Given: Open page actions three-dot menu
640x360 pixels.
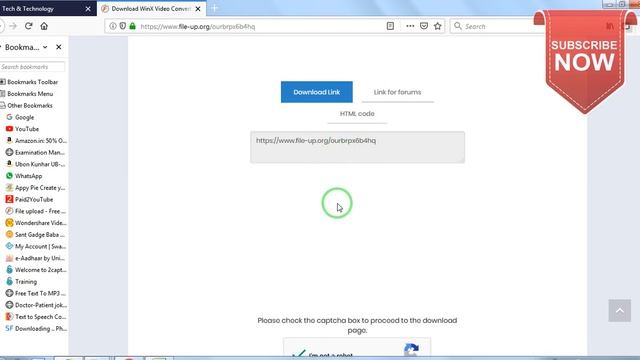Looking at the screenshot, I should (410, 26).
